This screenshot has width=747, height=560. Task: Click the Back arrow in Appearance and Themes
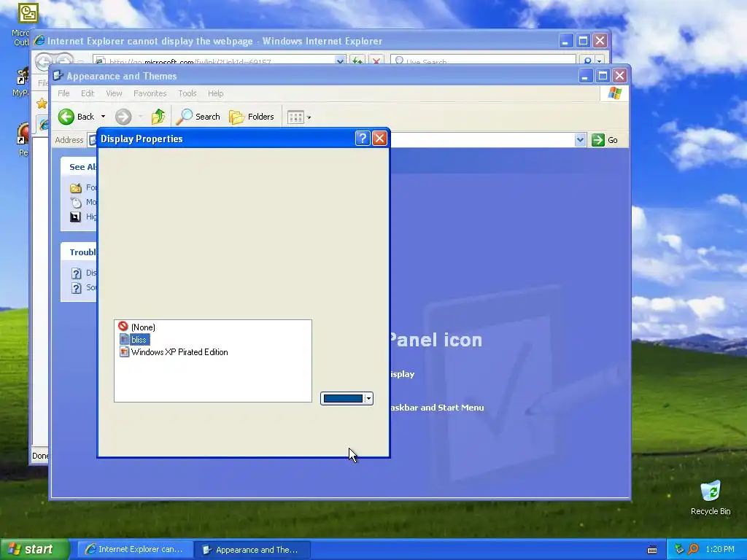[x=66, y=117]
